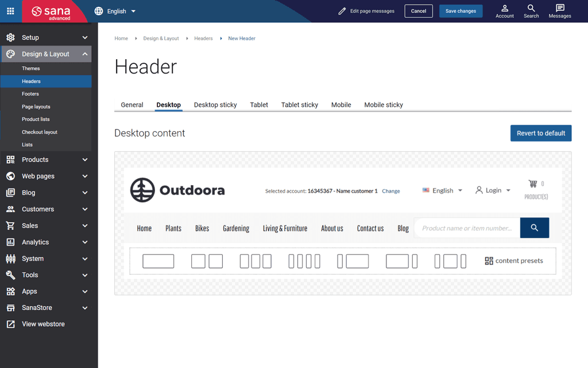This screenshot has width=588, height=368.
Task: Click the product search input field
Action: point(467,228)
